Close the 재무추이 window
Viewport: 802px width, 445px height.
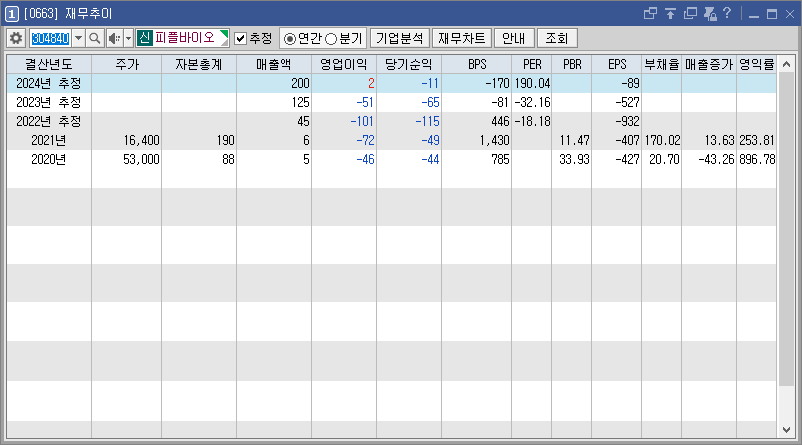790,14
